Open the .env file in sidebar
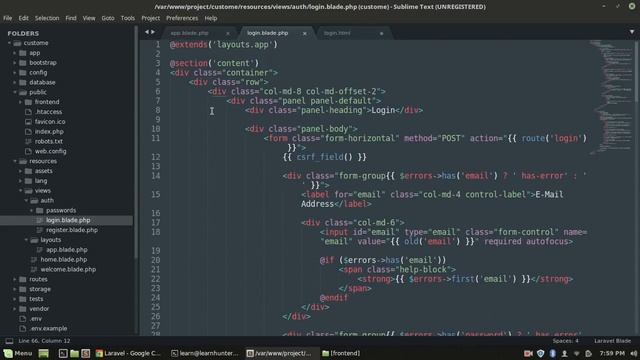This screenshot has width=640, height=360. pyautogui.click(x=36, y=318)
